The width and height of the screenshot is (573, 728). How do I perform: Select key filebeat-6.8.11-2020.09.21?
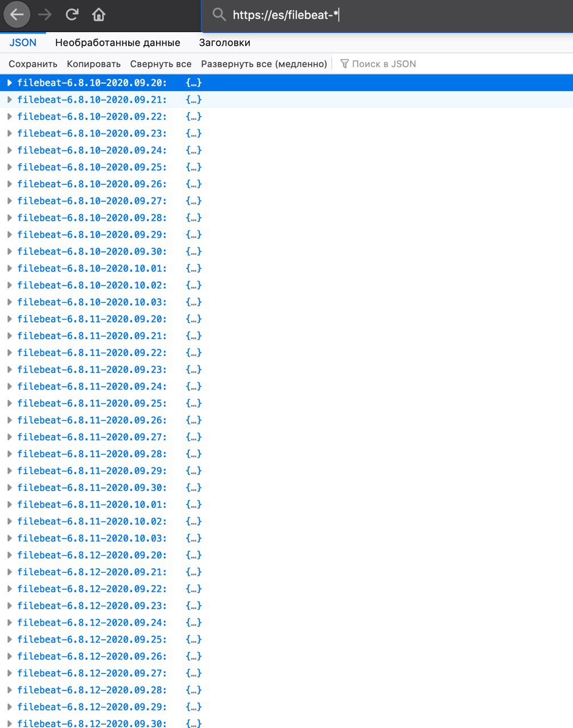pos(92,336)
